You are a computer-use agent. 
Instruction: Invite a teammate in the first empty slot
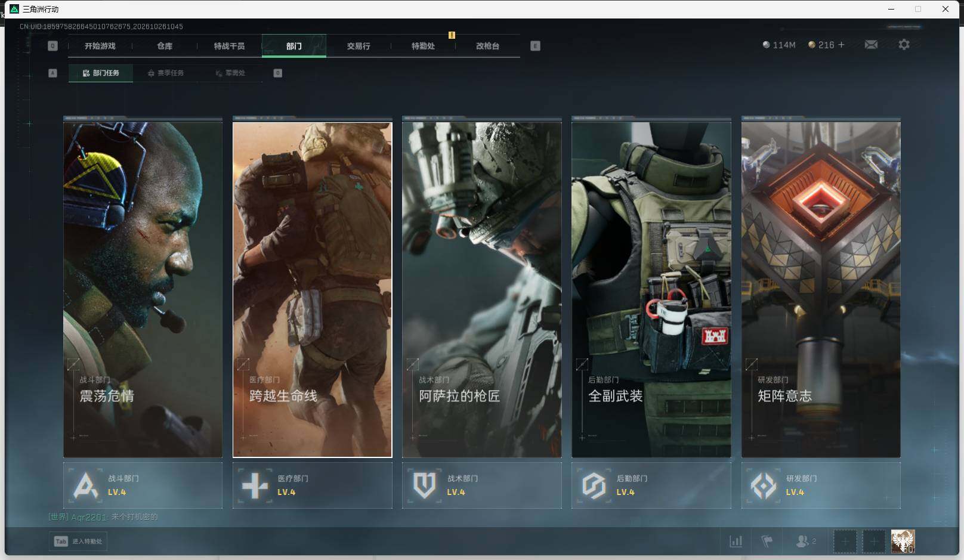845,542
